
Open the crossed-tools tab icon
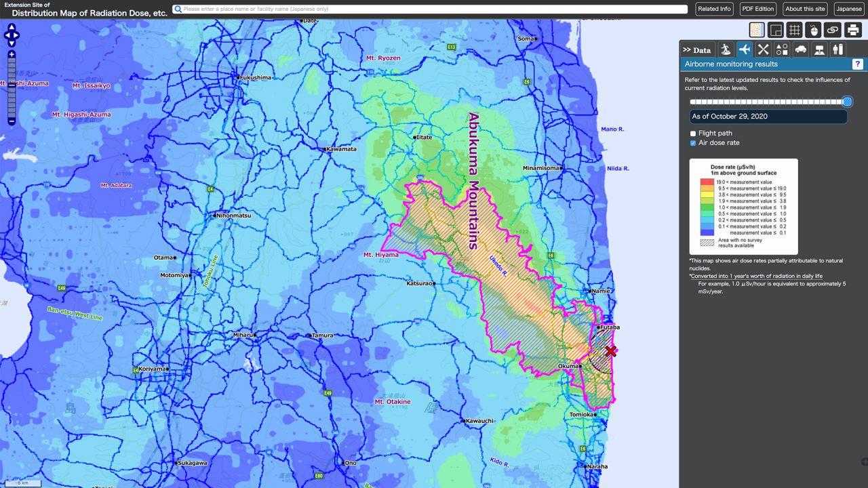tap(764, 49)
